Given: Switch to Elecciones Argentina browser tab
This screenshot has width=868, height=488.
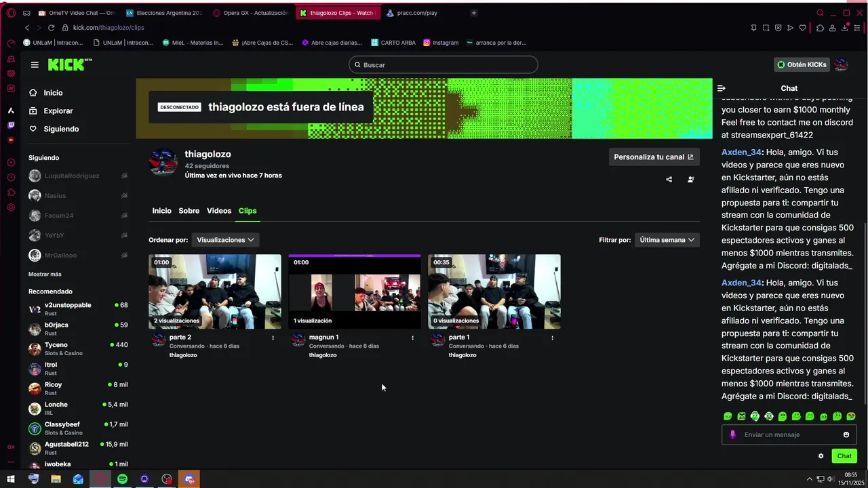Looking at the screenshot, I should [164, 13].
